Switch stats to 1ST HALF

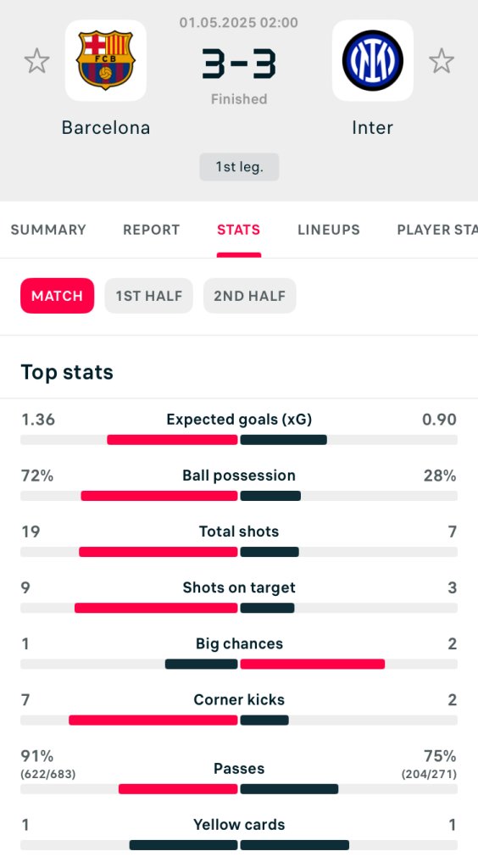[x=149, y=296]
